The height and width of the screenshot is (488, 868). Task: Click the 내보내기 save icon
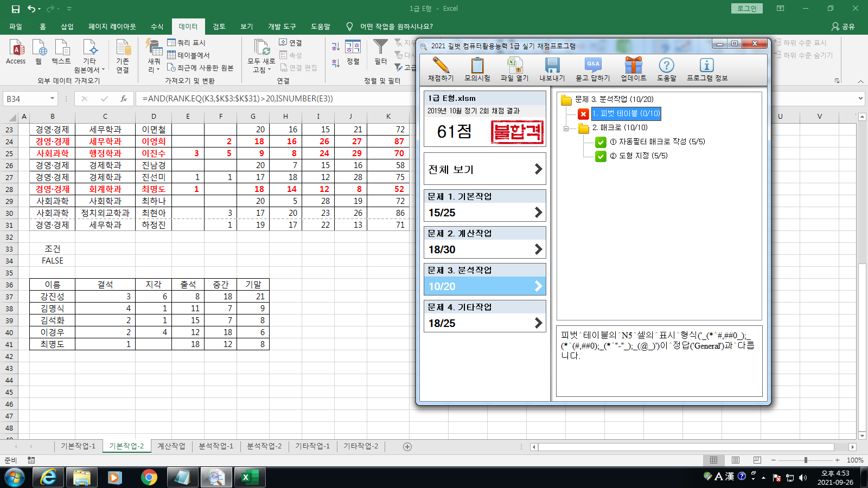pyautogui.click(x=552, y=66)
